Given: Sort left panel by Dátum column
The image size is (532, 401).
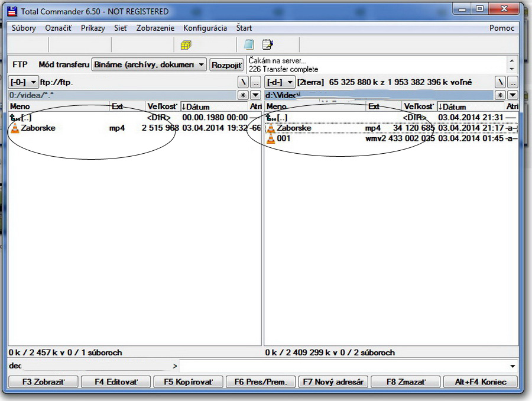Looking at the screenshot, I should click(x=214, y=106).
